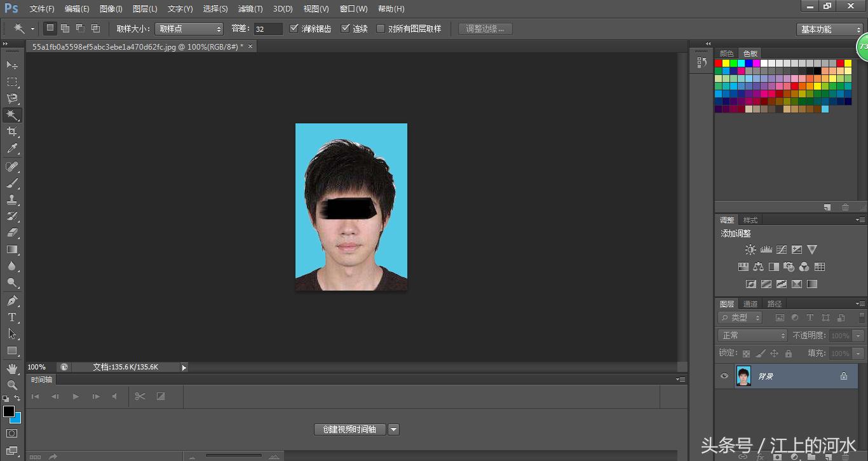Click the 背景 layer thumbnail
Screen dimensions: 868x461
coord(743,376)
